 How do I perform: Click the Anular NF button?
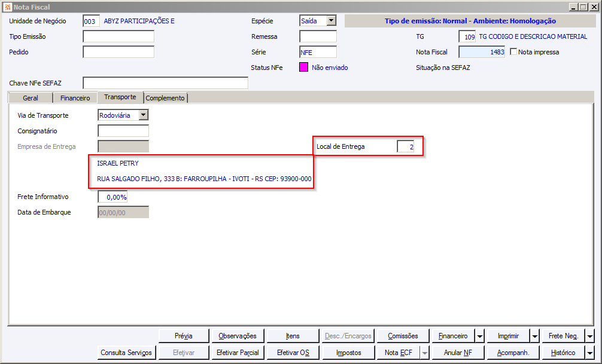458,353
